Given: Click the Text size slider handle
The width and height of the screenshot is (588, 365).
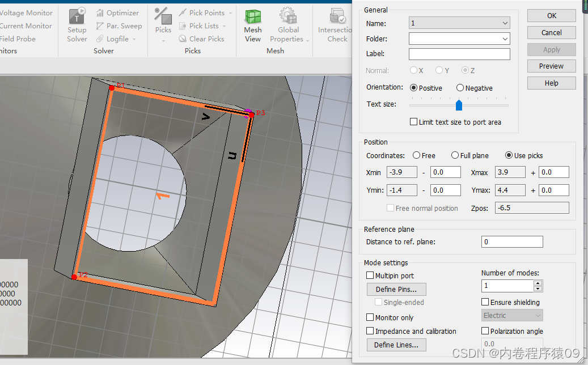Looking at the screenshot, I should tap(459, 105).
